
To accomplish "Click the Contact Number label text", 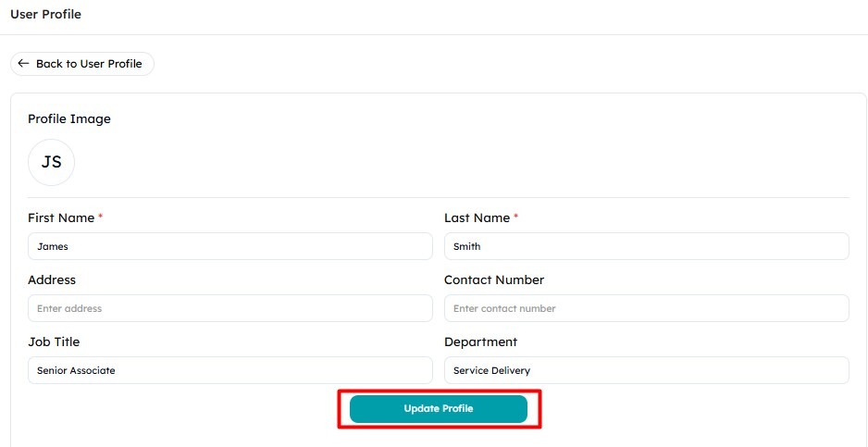I will [x=494, y=280].
